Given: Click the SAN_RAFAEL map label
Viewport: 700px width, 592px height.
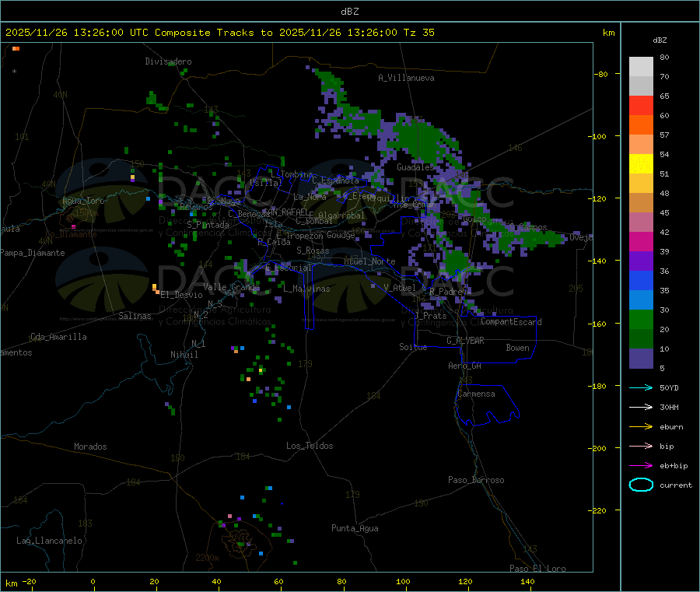Looking at the screenshot, I should pyautogui.click(x=286, y=212).
